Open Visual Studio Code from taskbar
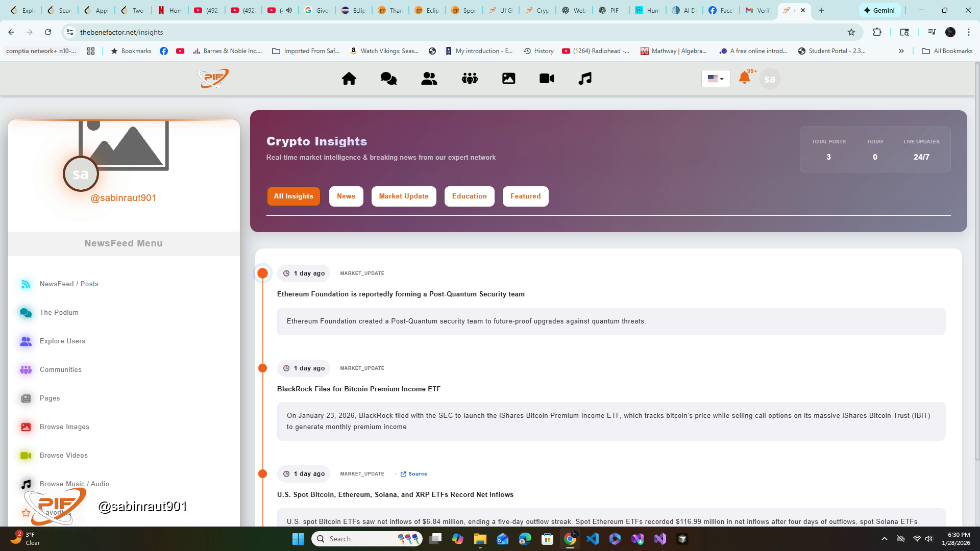 coord(593,539)
